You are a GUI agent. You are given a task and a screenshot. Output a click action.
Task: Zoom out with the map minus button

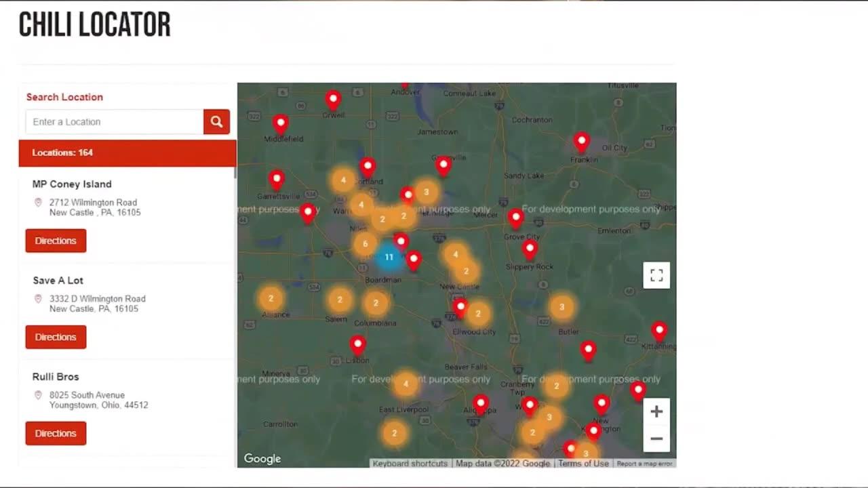[656, 439]
